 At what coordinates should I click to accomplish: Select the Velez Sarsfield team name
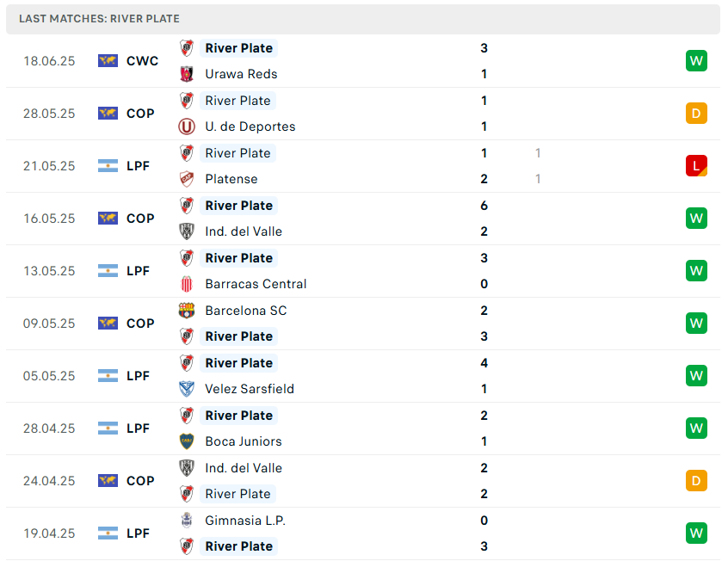pos(250,389)
